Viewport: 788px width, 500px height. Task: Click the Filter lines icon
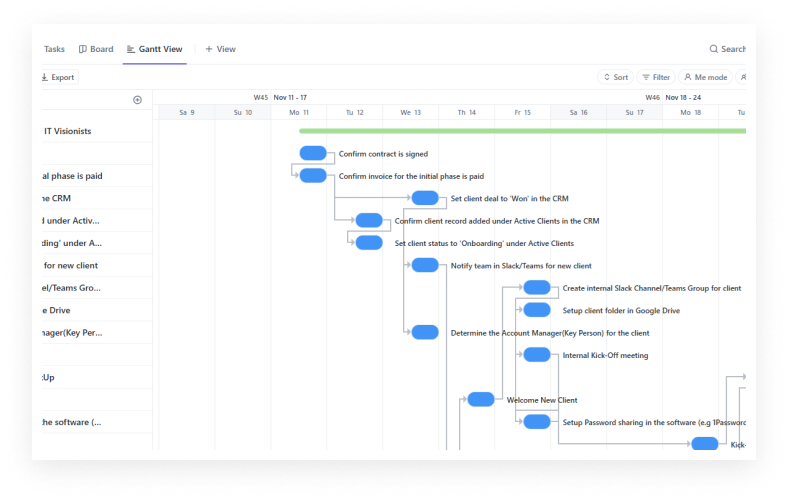(x=646, y=77)
